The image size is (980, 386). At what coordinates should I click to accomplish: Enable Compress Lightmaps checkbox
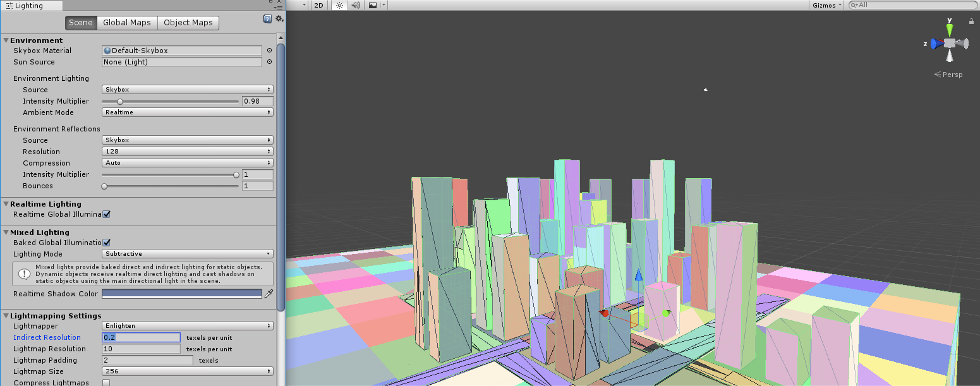point(106,383)
